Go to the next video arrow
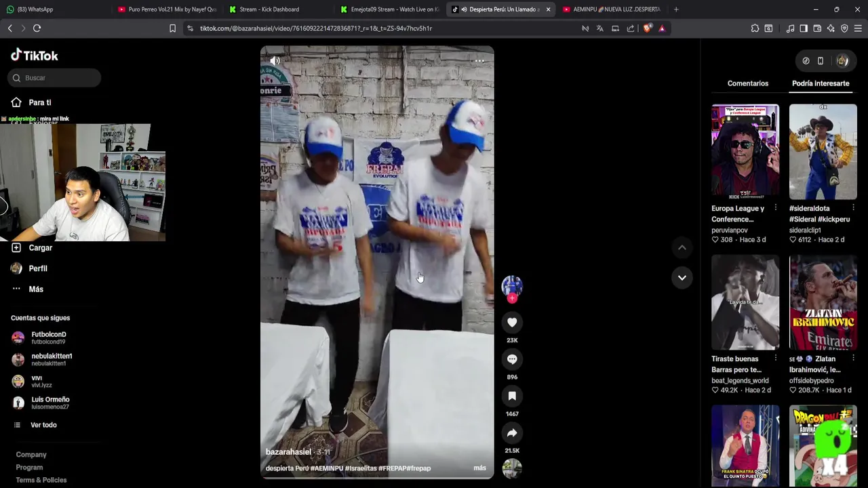Viewport: 868px width, 488px height. 682,277
